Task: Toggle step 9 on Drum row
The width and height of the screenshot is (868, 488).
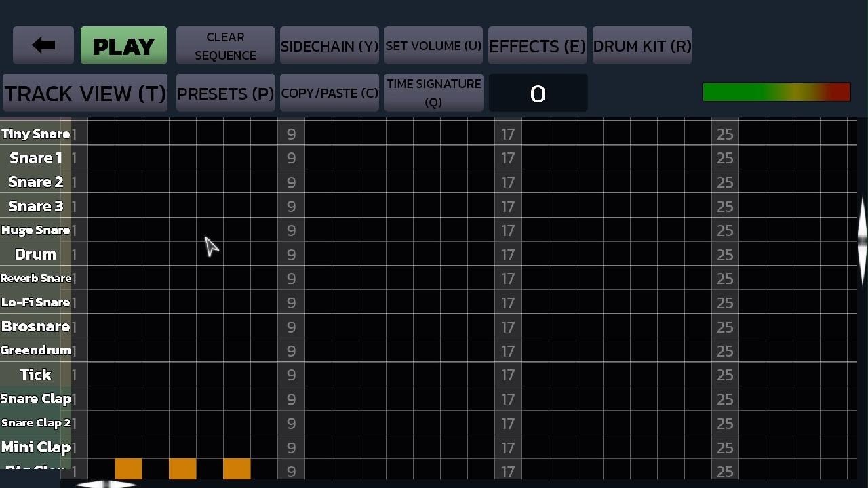Action: coord(291,254)
